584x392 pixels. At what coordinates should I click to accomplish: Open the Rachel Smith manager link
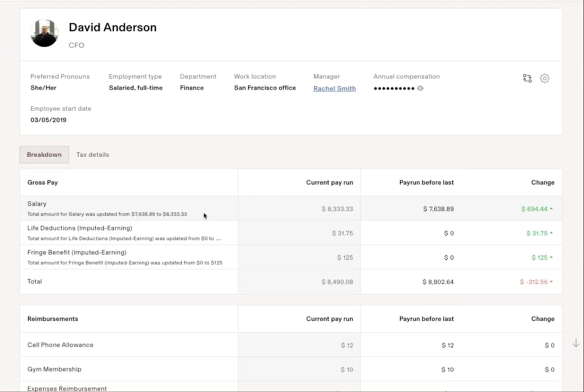point(334,88)
